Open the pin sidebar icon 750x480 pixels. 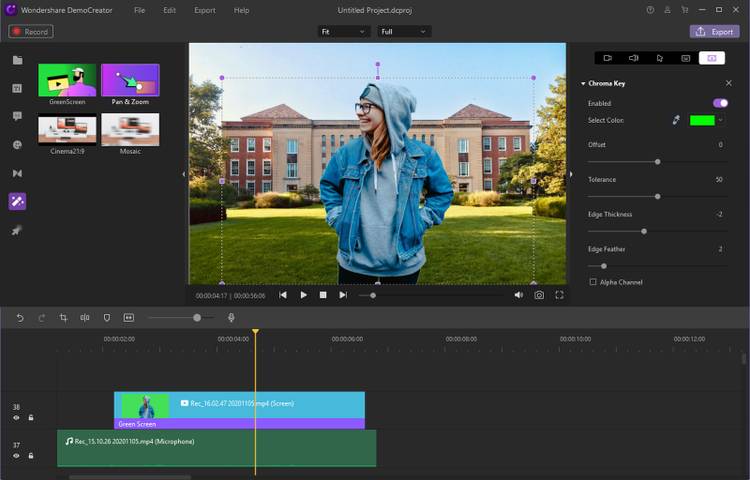[x=17, y=230]
